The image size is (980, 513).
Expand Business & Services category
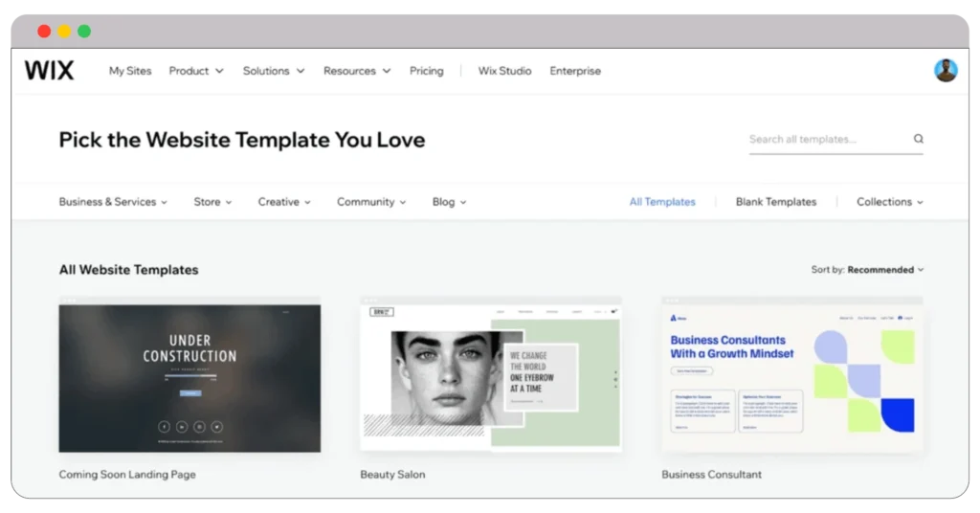click(x=113, y=202)
